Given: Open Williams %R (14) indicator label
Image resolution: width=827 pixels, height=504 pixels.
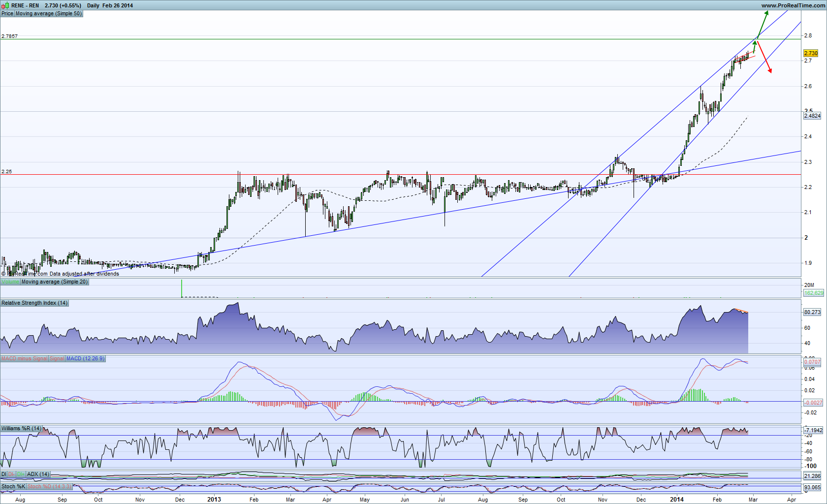Looking at the screenshot, I should pos(22,428).
